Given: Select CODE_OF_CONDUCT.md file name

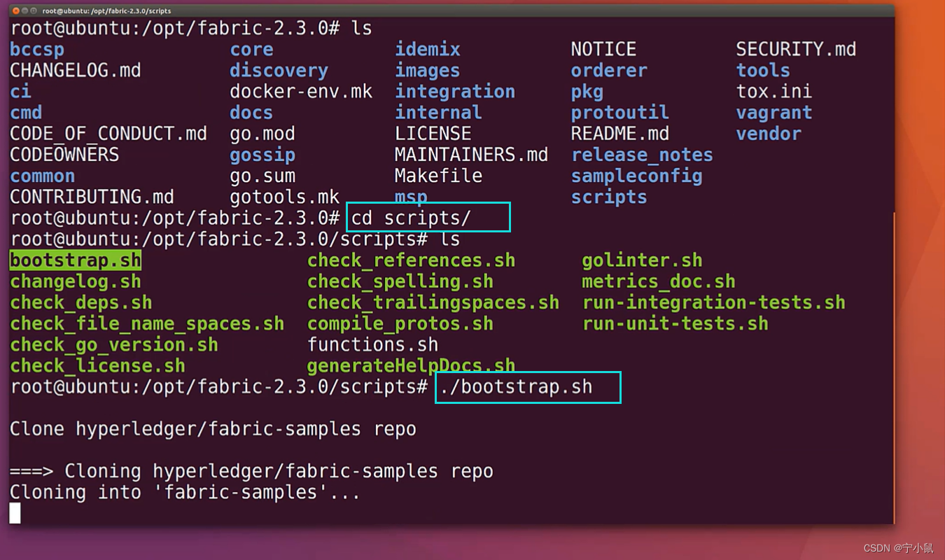Looking at the screenshot, I should [108, 134].
